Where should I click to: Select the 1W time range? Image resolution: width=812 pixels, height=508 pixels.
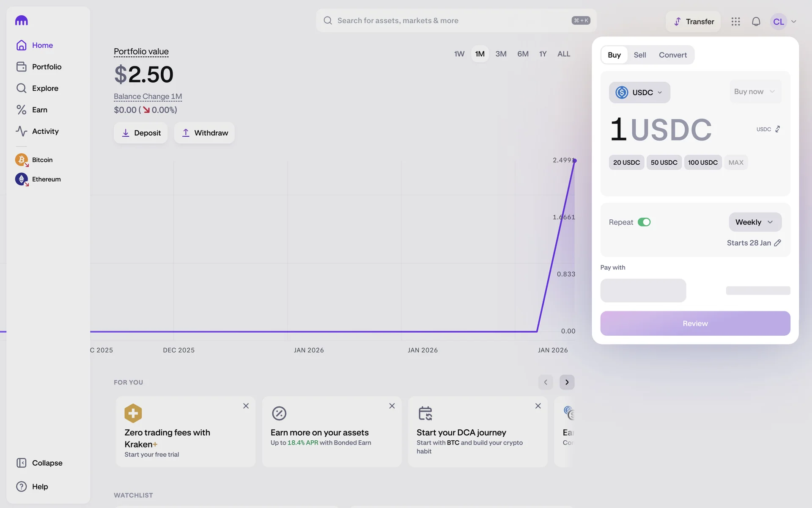pos(459,54)
